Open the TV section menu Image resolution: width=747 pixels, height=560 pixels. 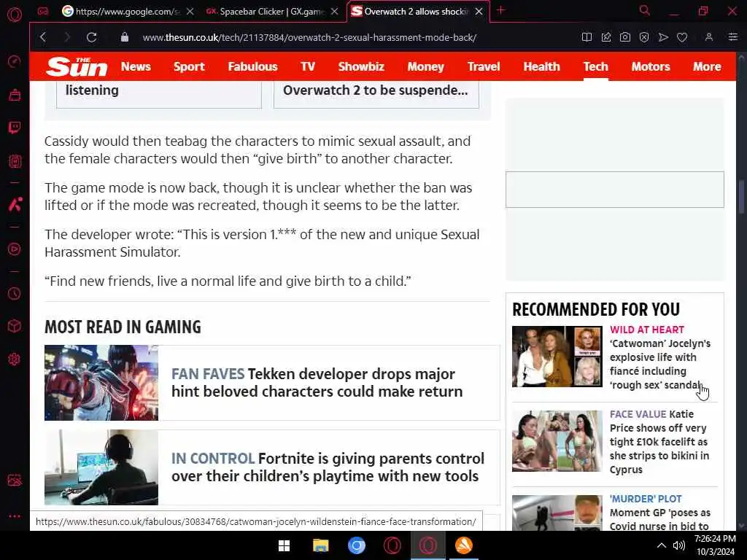(x=308, y=66)
